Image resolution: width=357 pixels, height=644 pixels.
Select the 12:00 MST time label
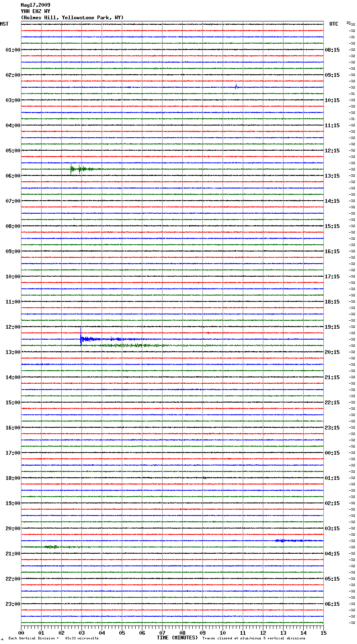point(13,327)
